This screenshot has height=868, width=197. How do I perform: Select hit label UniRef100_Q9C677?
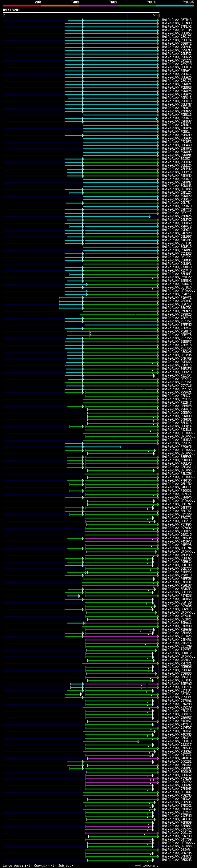177,74
